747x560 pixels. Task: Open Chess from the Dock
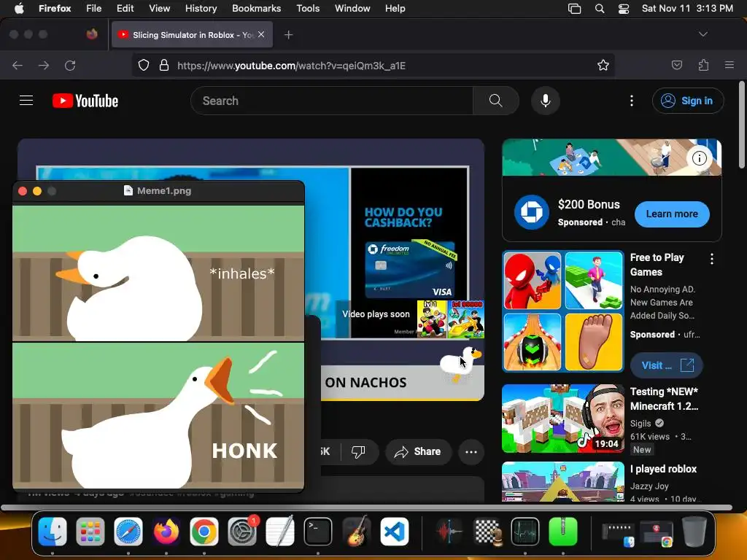point(487,531)
